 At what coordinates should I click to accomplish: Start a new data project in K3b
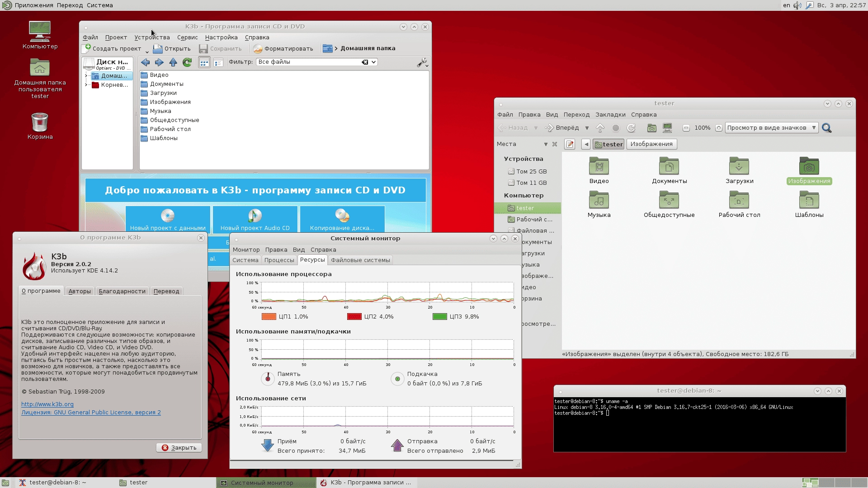(168, 220)
